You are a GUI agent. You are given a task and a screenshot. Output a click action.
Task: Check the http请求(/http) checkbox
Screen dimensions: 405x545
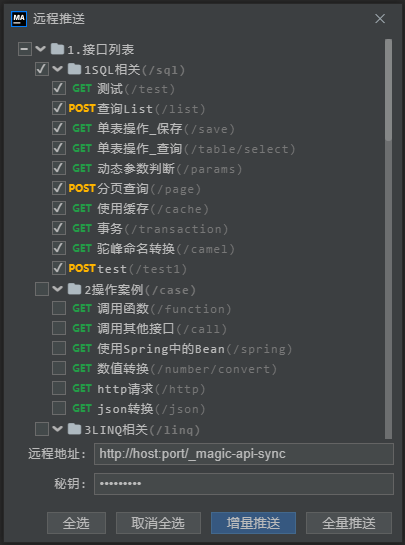pos(59,388)
